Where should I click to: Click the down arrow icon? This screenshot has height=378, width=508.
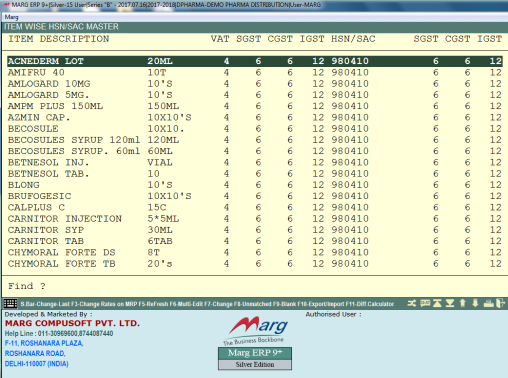475,303
